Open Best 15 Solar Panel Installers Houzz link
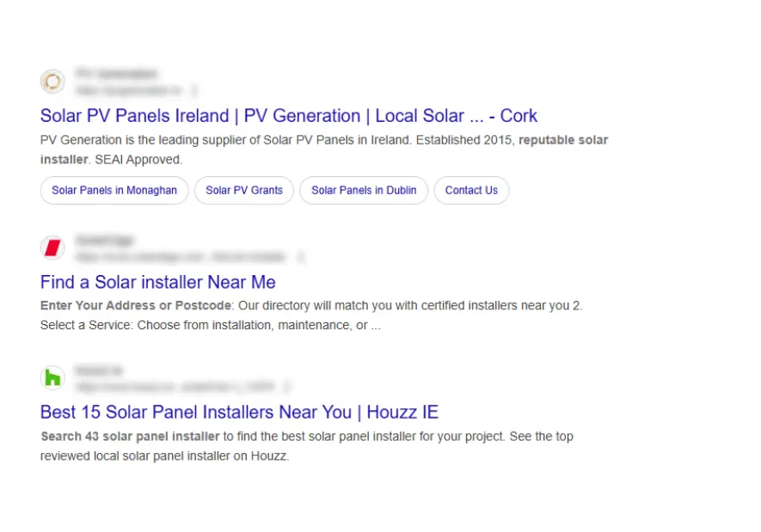 pyautogui.click(x=239, y=412)
